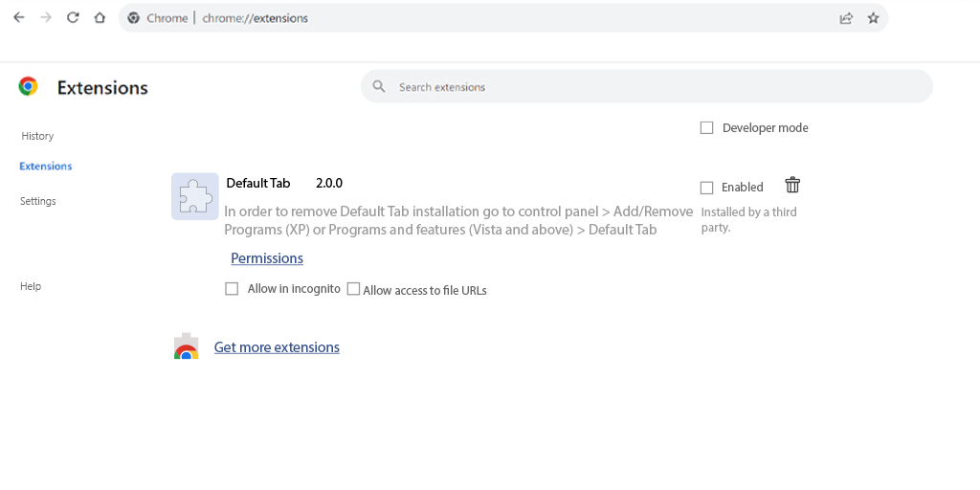Reload the page with the refresh icon
Screen dimensions: 980x490
73,17
